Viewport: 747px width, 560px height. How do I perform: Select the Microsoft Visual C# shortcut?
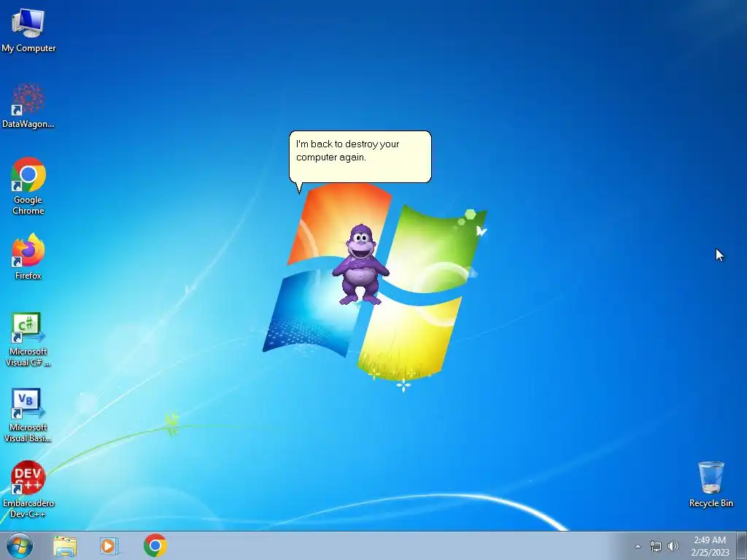(x=28, y=339)
